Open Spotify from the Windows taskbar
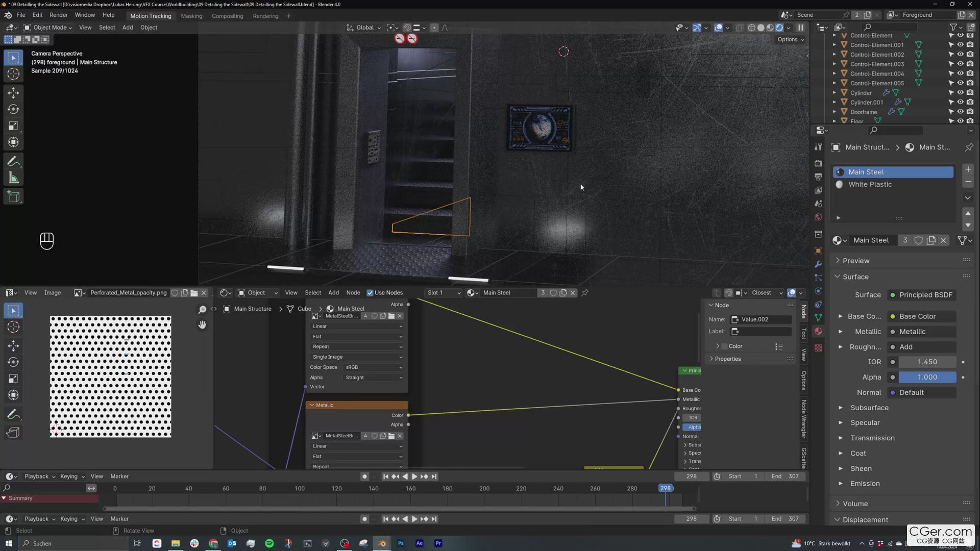The height and width of the screenshot is (551, 980). coord(269,543)
